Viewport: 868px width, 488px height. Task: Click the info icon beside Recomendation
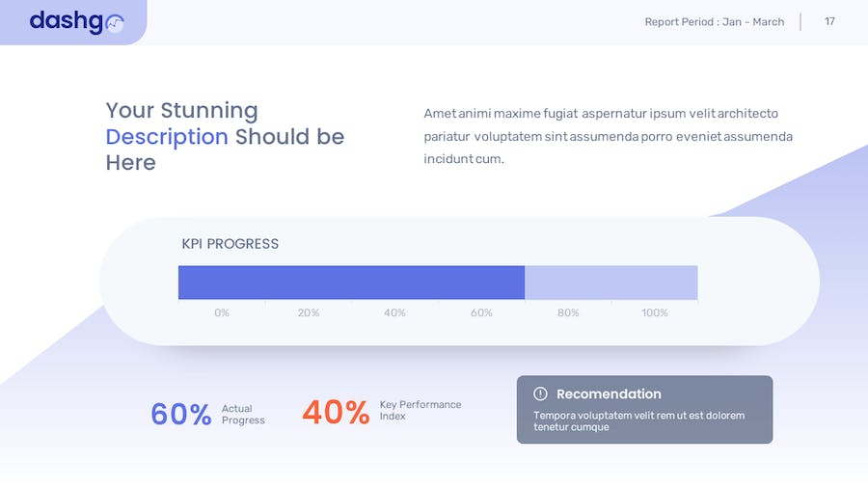point(540,393)
